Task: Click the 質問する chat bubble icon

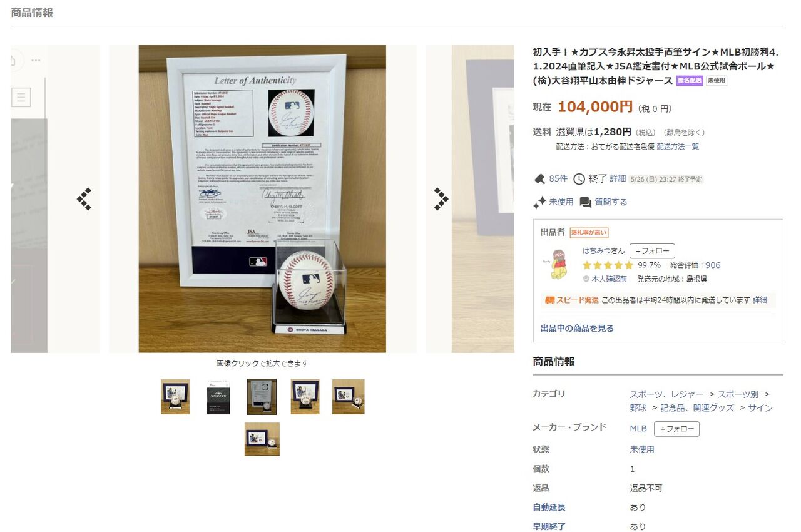Action: point(586,202)
